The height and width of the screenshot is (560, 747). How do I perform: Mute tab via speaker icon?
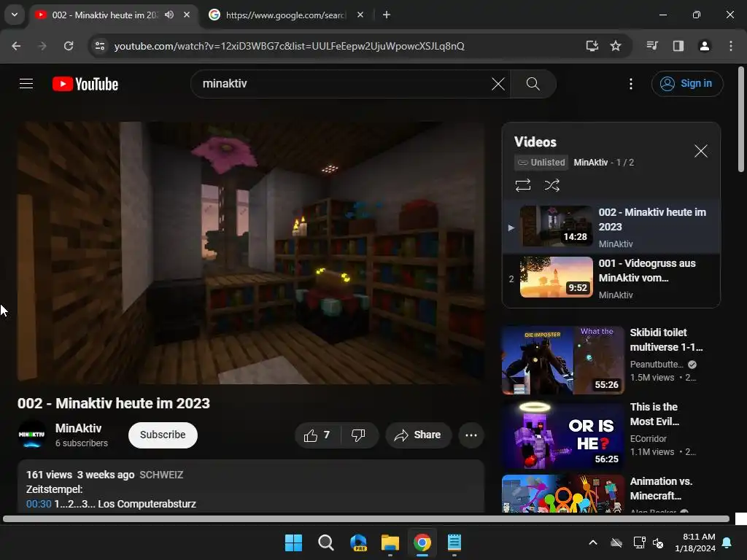(169, 15)
